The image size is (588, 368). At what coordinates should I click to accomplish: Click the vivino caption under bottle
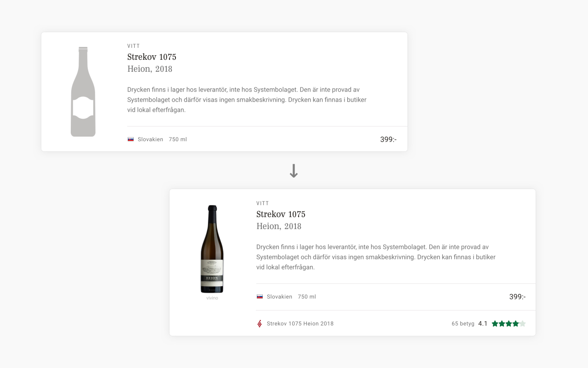point(212,298)
